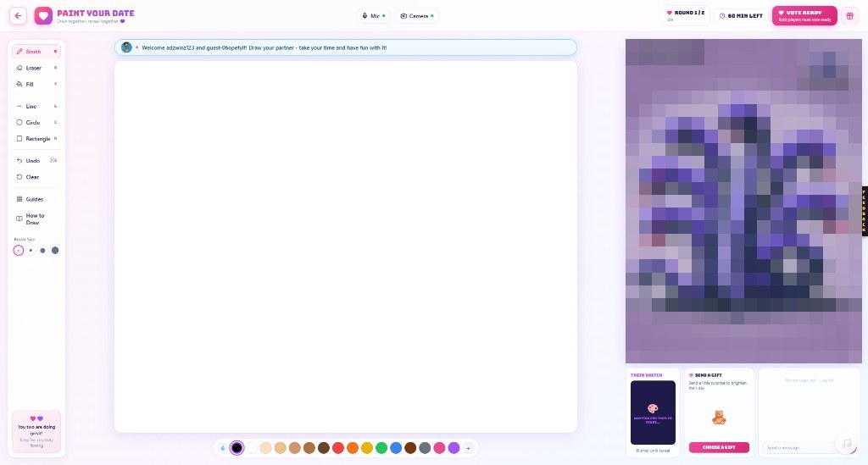Click the Vote Ready button

click(x=804, y=15)
